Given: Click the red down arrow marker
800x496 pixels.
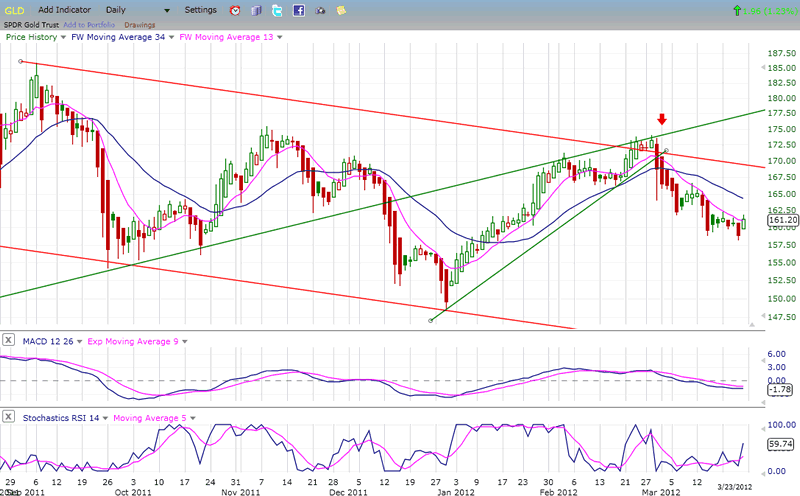Looking at the screenshot, I should (661, 119).
